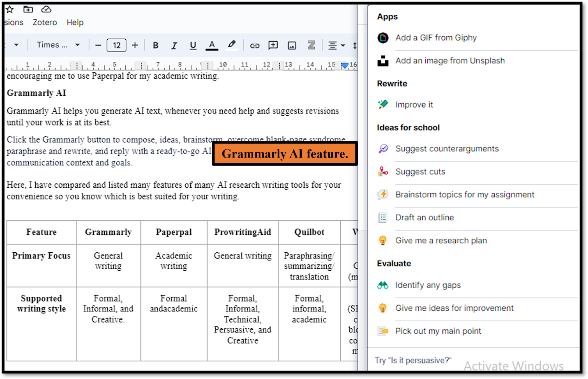Click the font size input field
The height and width of the screenshot is (379, 588).
click(116, 45)
